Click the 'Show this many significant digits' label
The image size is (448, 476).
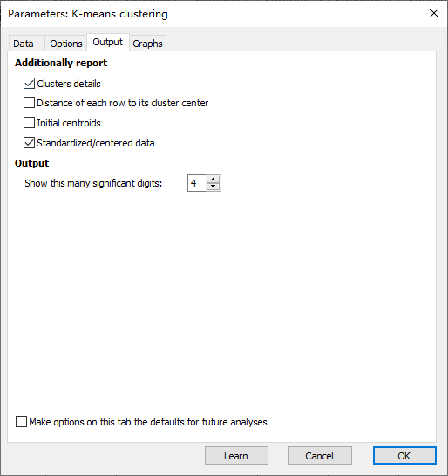(x=93, y=183)
